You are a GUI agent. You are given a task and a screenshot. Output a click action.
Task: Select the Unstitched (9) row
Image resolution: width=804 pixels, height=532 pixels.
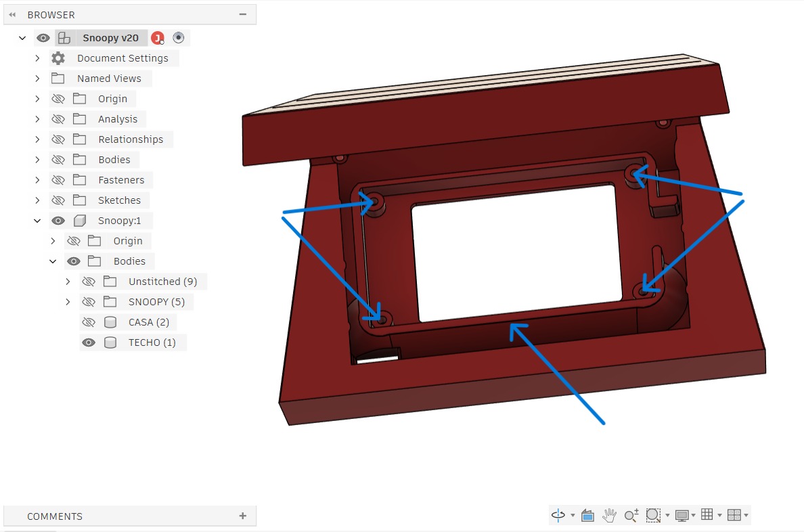tap(143, 281)
